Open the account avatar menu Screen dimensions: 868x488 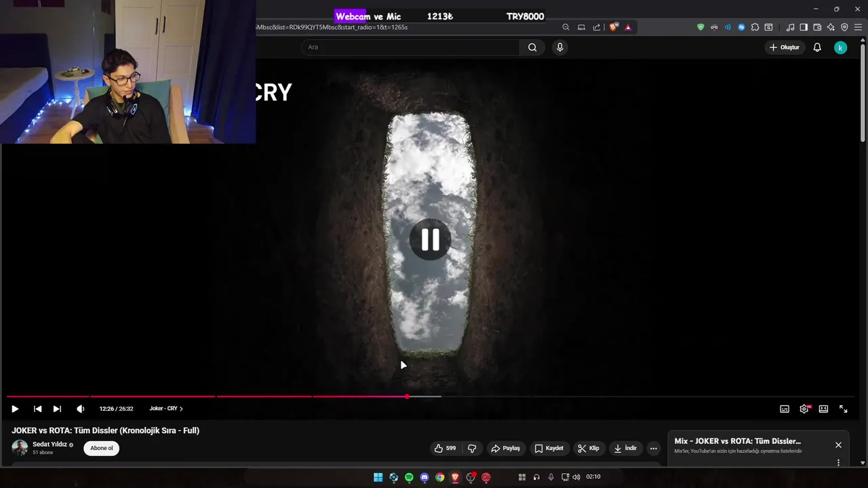[x=840, y=47]
